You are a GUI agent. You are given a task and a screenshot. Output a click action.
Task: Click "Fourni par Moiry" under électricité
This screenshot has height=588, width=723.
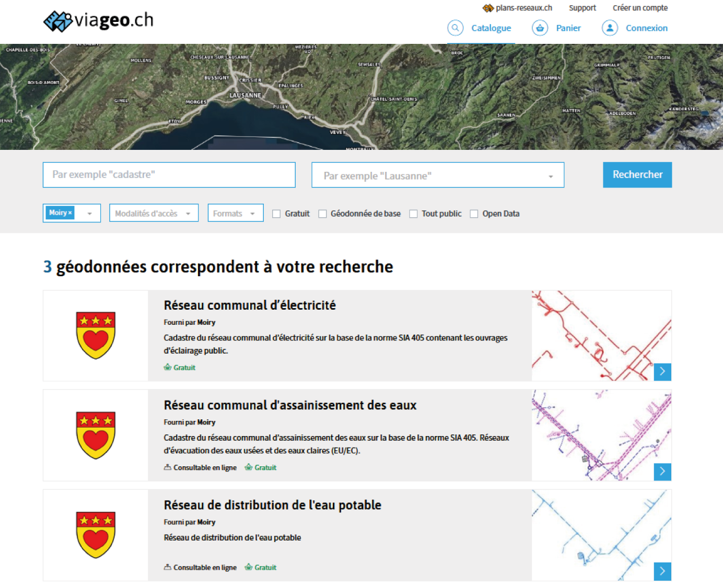(189, 322)
